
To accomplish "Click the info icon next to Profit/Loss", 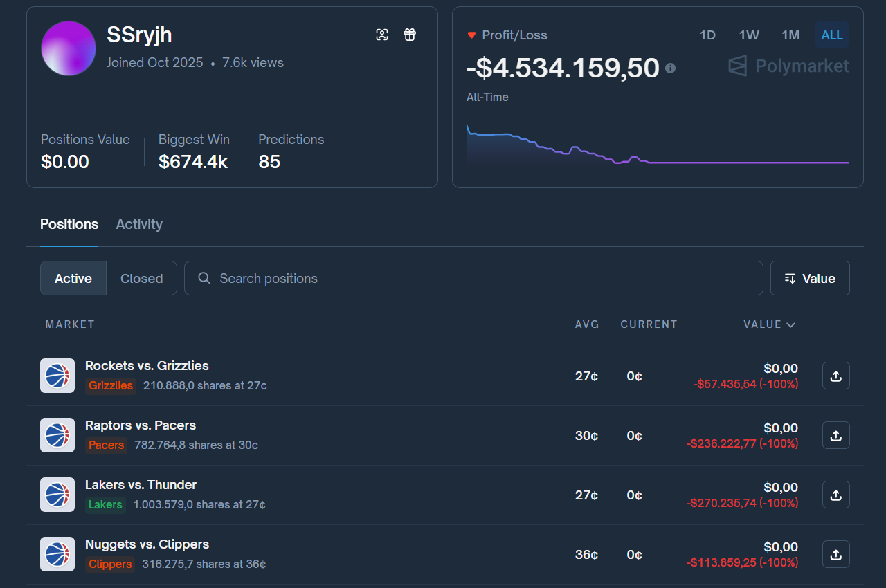I will click(x=670, y=68).
